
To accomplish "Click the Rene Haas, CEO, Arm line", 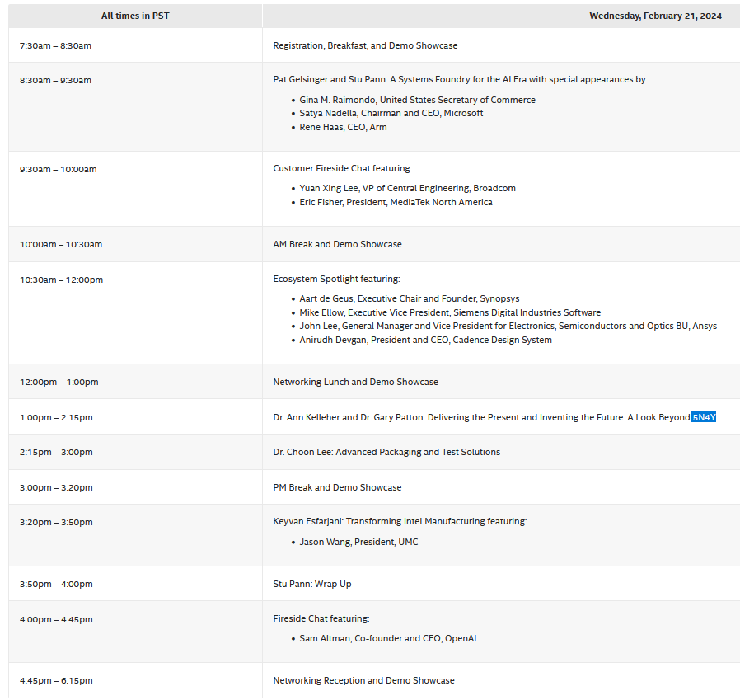I will [x=343, y=127].
